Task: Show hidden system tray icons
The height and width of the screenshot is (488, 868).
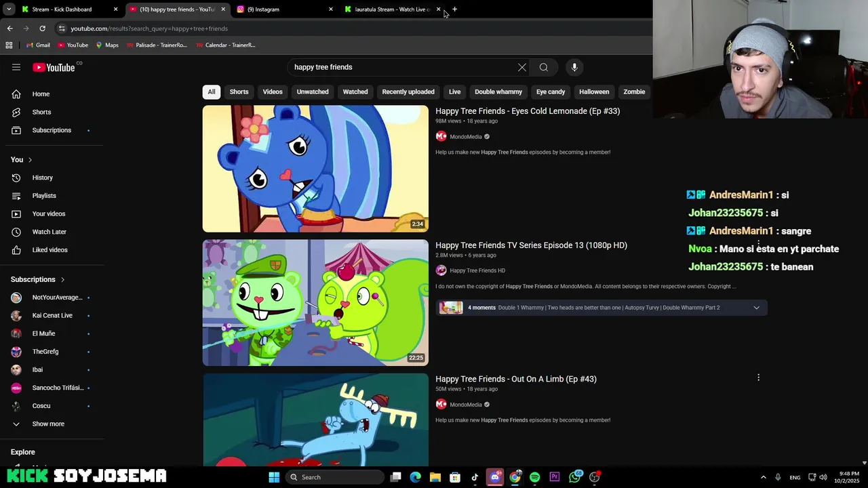Action: (x=763, y=477)
